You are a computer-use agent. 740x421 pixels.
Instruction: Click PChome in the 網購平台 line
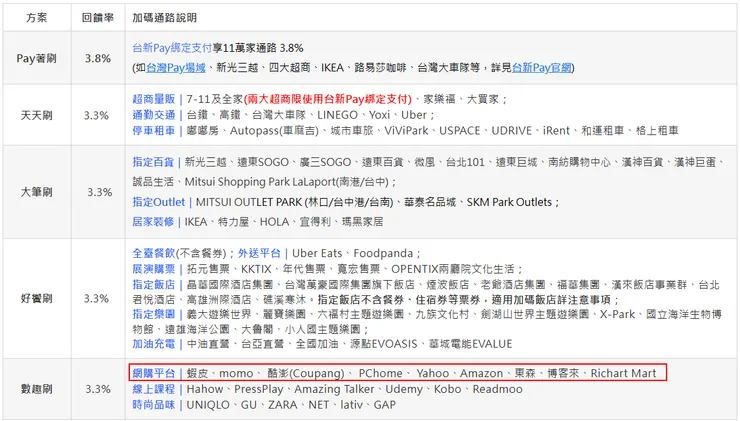(x=380, y=373)
